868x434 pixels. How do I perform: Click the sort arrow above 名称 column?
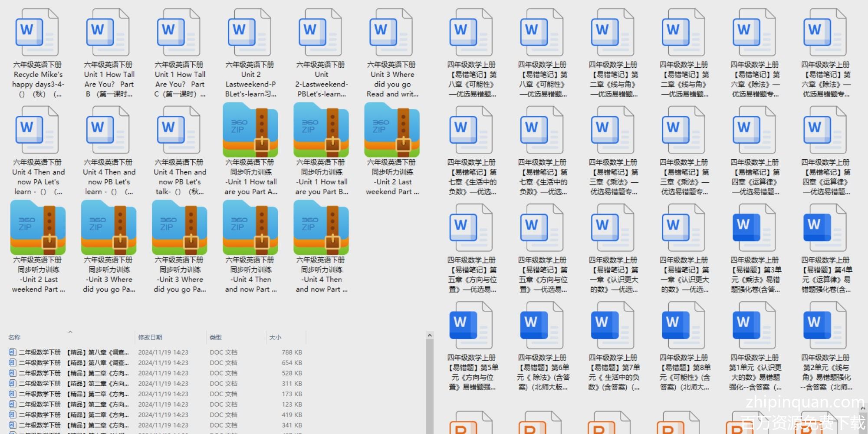click(70, 332)
